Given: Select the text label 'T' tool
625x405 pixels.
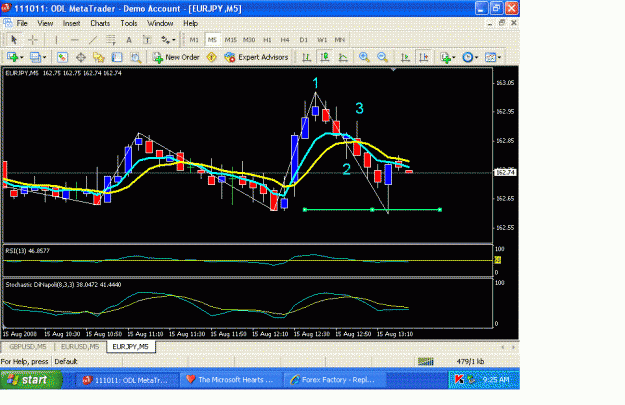Looking at the screenshot, I should (x=147, y=39).
